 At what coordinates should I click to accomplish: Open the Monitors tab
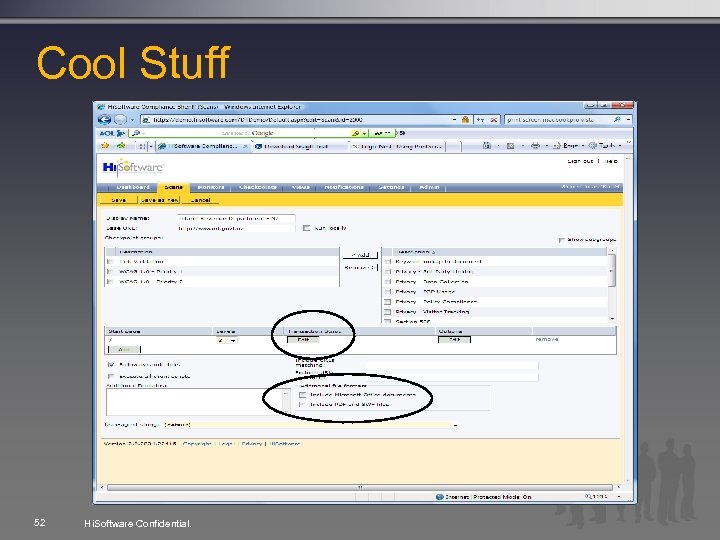(x=211, y=187)
